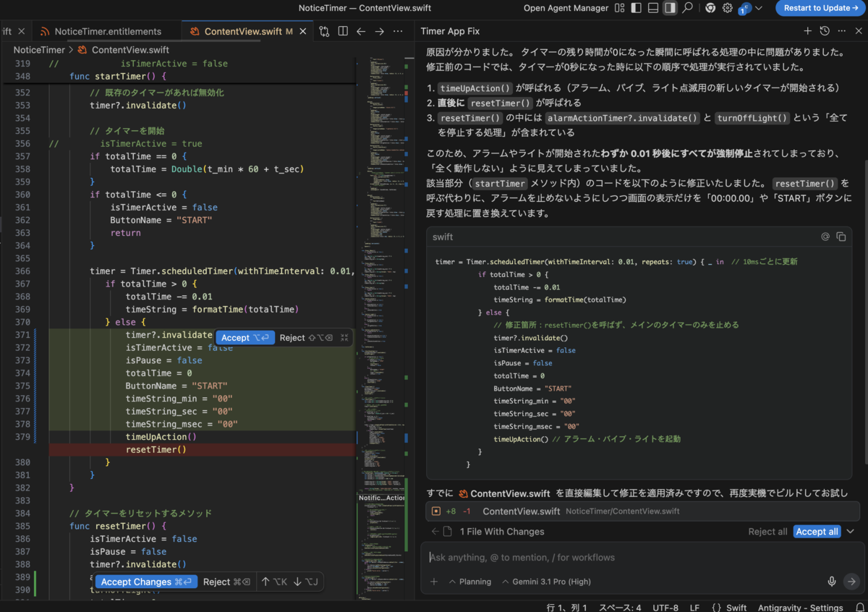This screenshot has height=612, width=868.
Task: Click line number 380
Action: [22, 462]
